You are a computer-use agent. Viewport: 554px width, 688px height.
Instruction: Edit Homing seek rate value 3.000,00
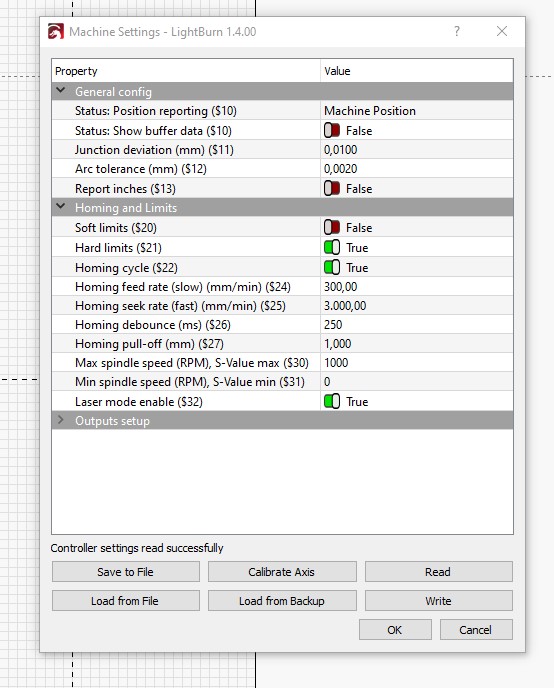click(345, 306)
